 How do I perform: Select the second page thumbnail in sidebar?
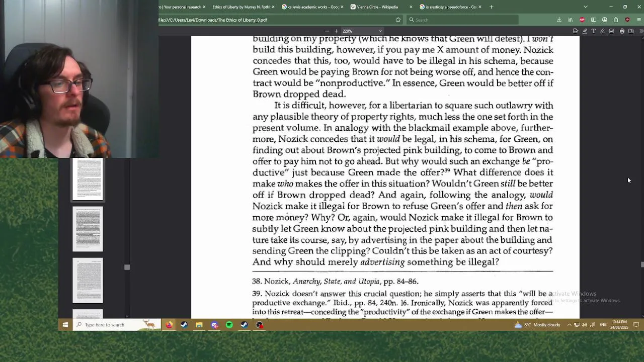click(x=88, y=229)
